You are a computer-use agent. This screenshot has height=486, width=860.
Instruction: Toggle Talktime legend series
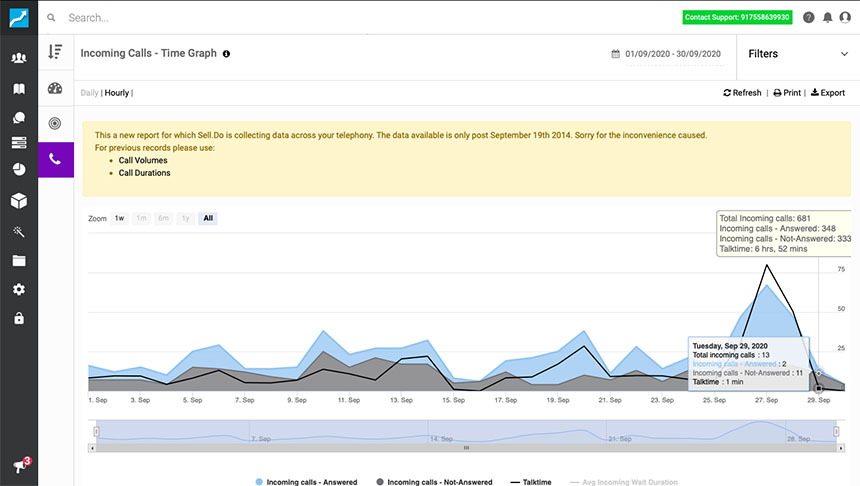(531, 482)
